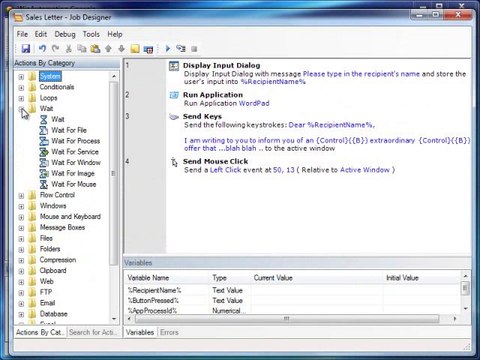Run the job with the play icon
This screenshot has width=480, height=360.
coord(168,49)
